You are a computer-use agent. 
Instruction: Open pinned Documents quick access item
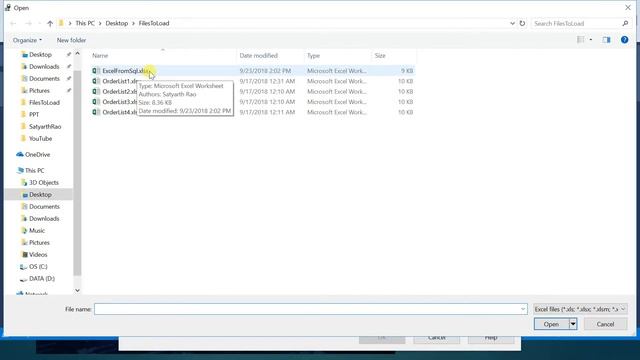coord(44,78)
